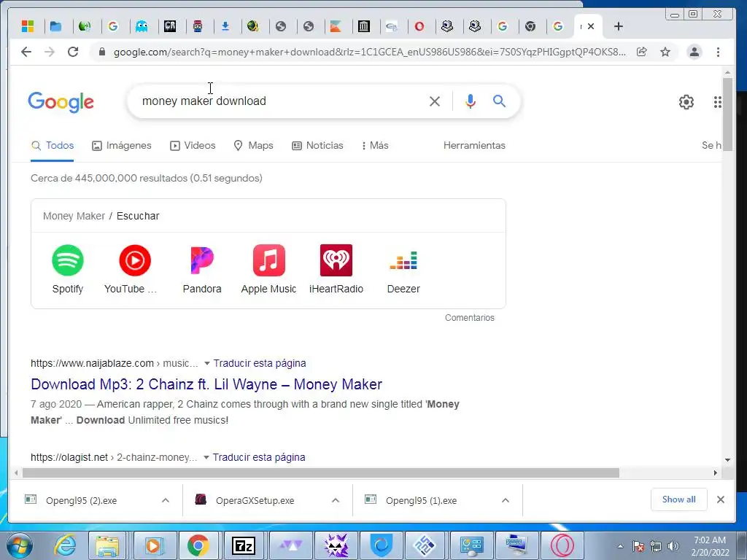Expand options for Opengl95 (1).exe

[x=506, y=500]
